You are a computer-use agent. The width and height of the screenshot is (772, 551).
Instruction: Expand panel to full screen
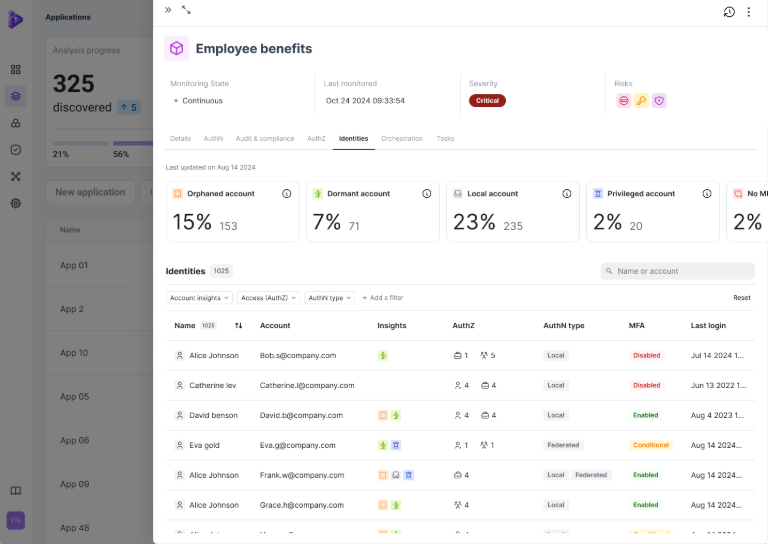pyautogui.click(x=186, y=10)
